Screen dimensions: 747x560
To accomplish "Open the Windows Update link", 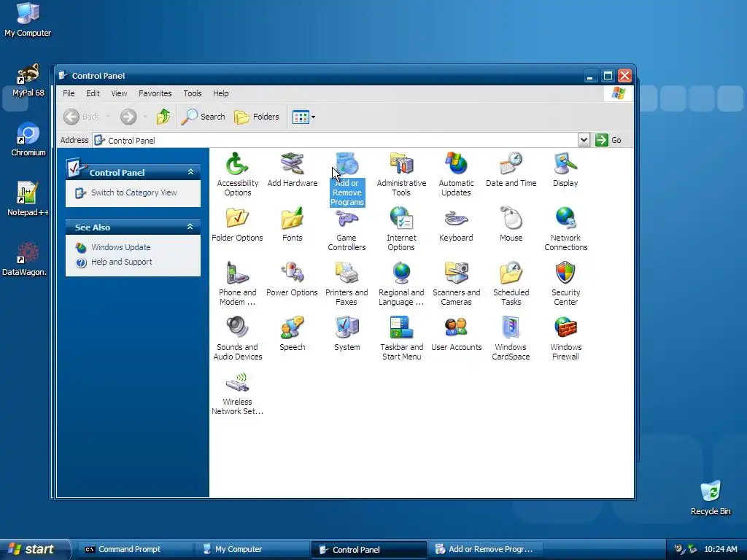I will [121, 247].
